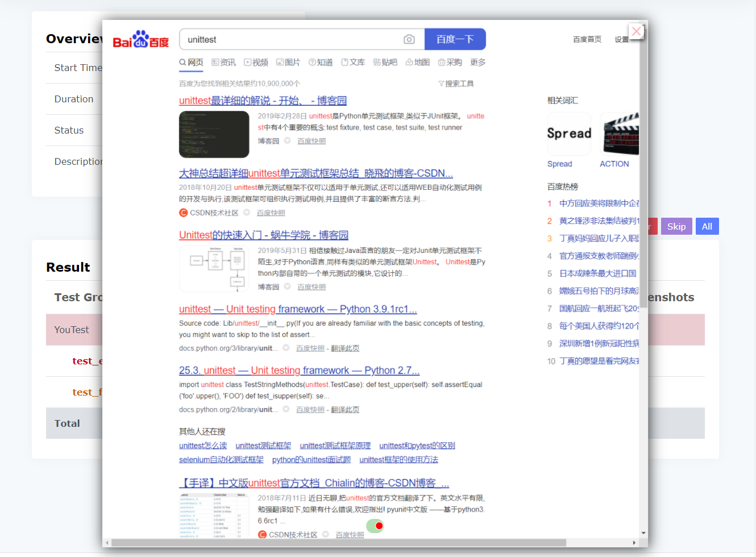Open the 贴吧 tab
This screenshot has height=557, width=756.
click(385, 63)
